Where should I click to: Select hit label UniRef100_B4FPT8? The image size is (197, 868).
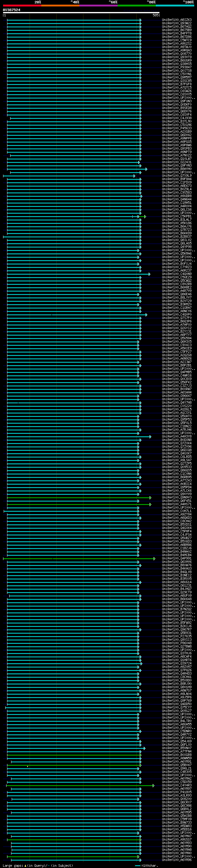point(177,34)
